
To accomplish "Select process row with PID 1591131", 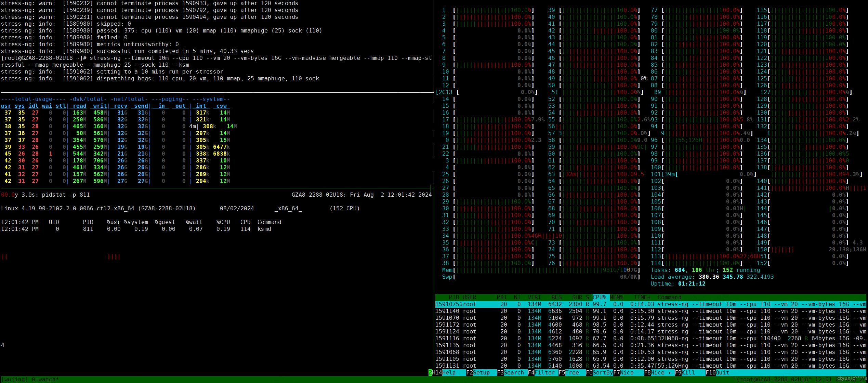I will click(x=650, y=366).
